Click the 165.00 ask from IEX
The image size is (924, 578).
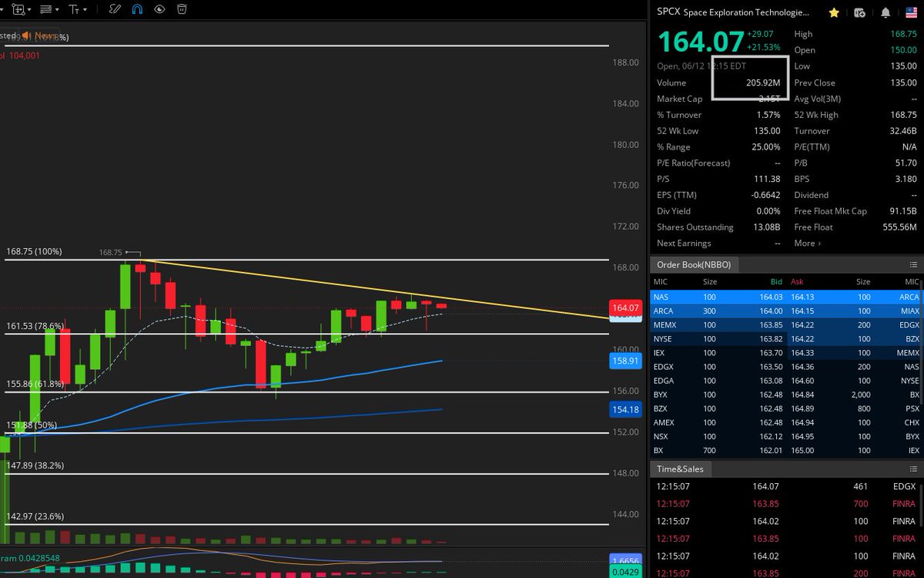point(802,450)
